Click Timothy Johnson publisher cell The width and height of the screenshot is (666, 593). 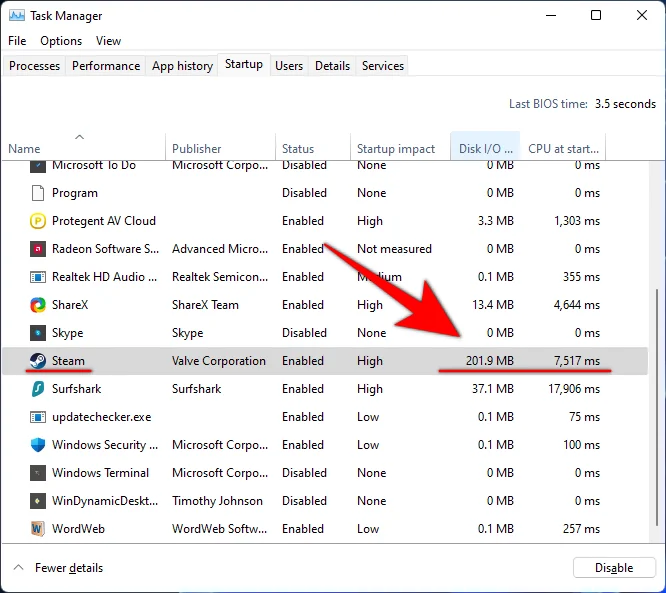(x=217, y=501)
